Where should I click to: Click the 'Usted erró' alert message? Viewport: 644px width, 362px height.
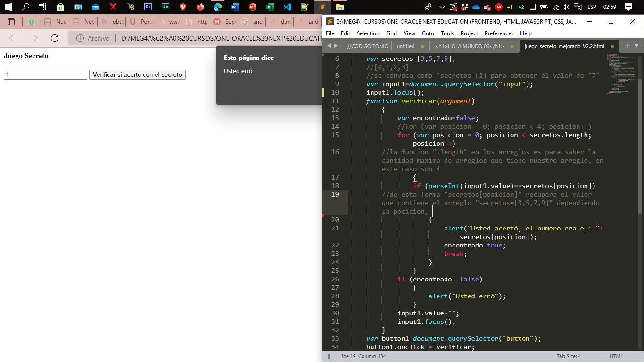pos(238,71)
